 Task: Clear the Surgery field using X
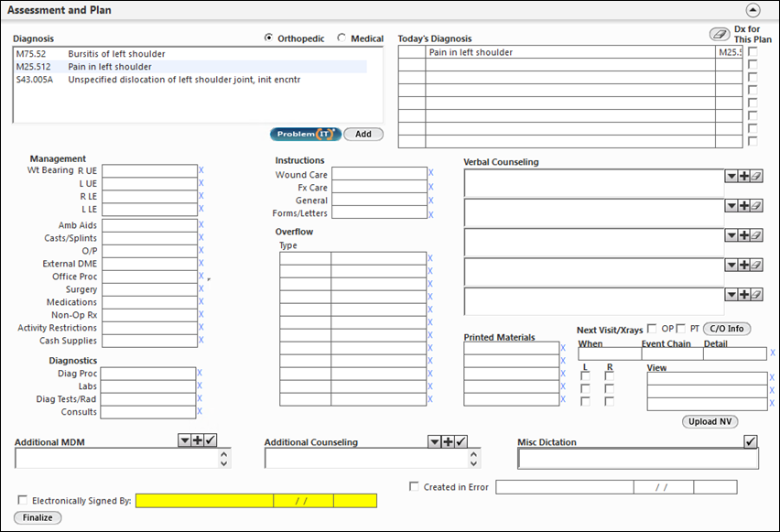pyautogui.click(x=201, y=289)
